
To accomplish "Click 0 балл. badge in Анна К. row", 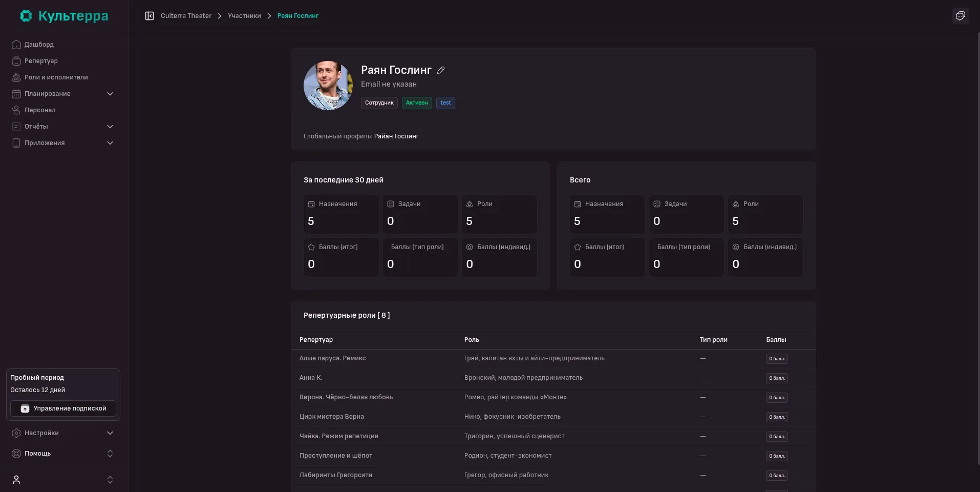I will click(777, 378).
